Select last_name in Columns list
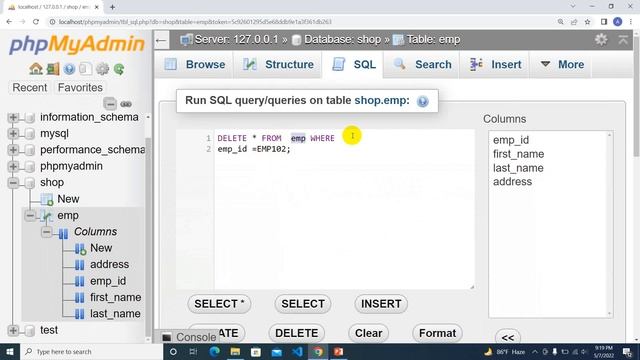640x360 pixels. coord(518,168)
